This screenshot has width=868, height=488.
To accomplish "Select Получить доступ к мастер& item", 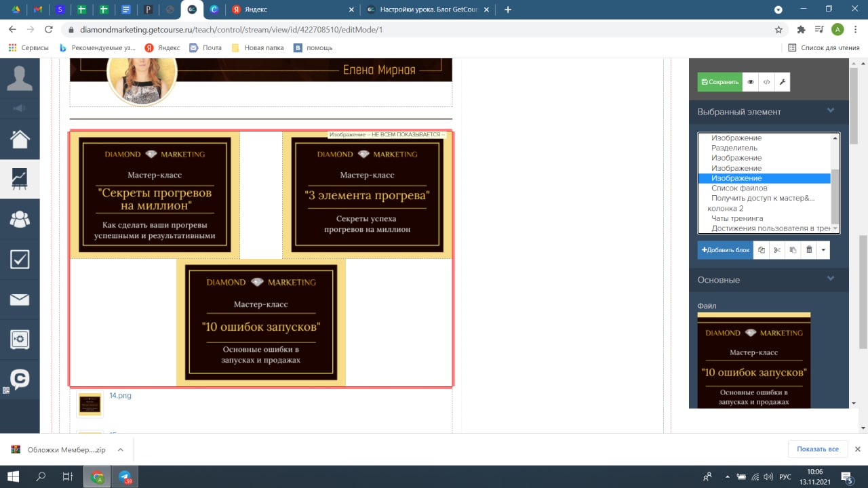I will tap(763, 198).
